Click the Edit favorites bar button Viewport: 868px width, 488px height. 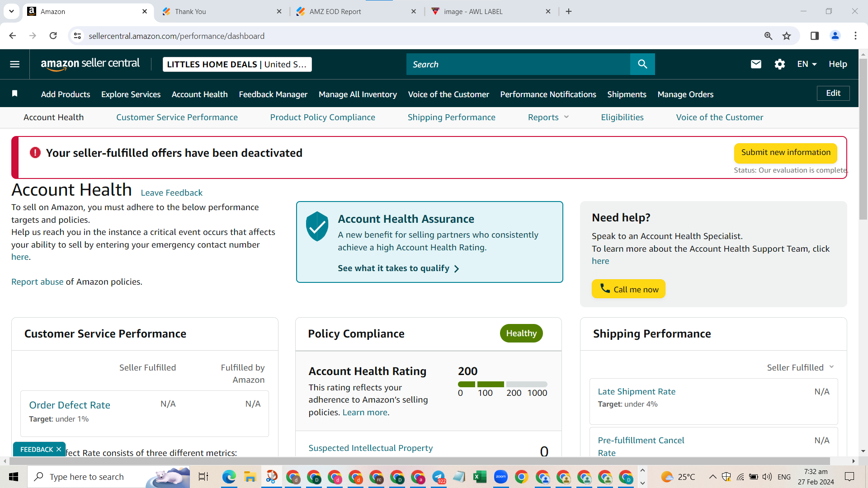coord(833,93)
